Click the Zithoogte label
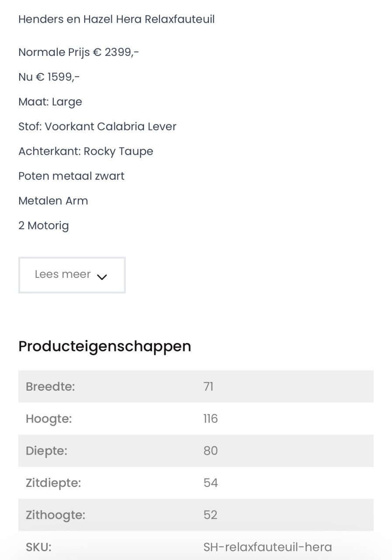The width and height of the screenshot is (392, 560). pos(56,515)
